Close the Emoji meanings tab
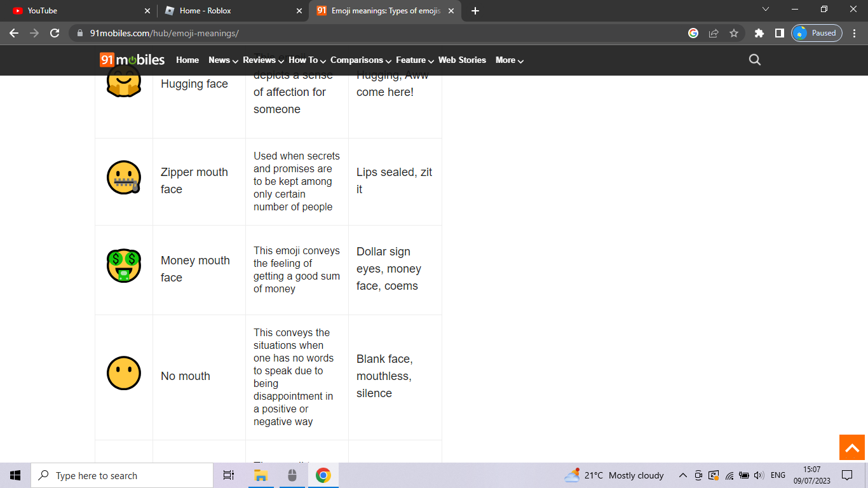 451,11
